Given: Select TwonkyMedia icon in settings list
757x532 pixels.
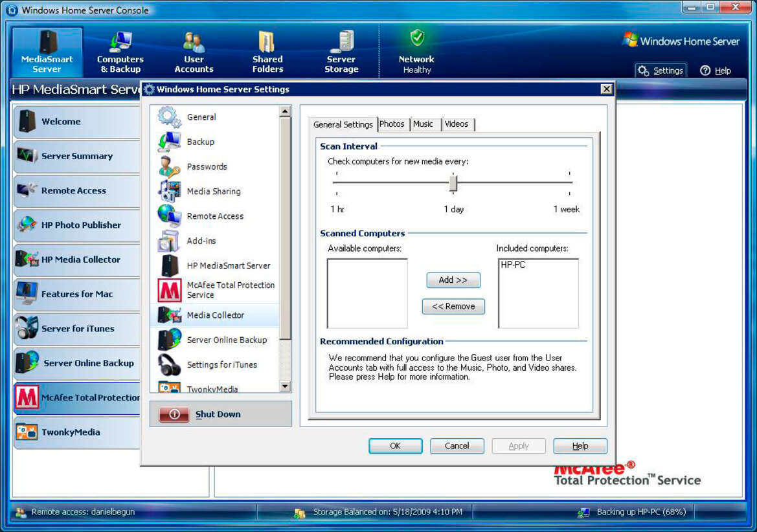Looking at the screenshot, I should [x=169, y=387].
